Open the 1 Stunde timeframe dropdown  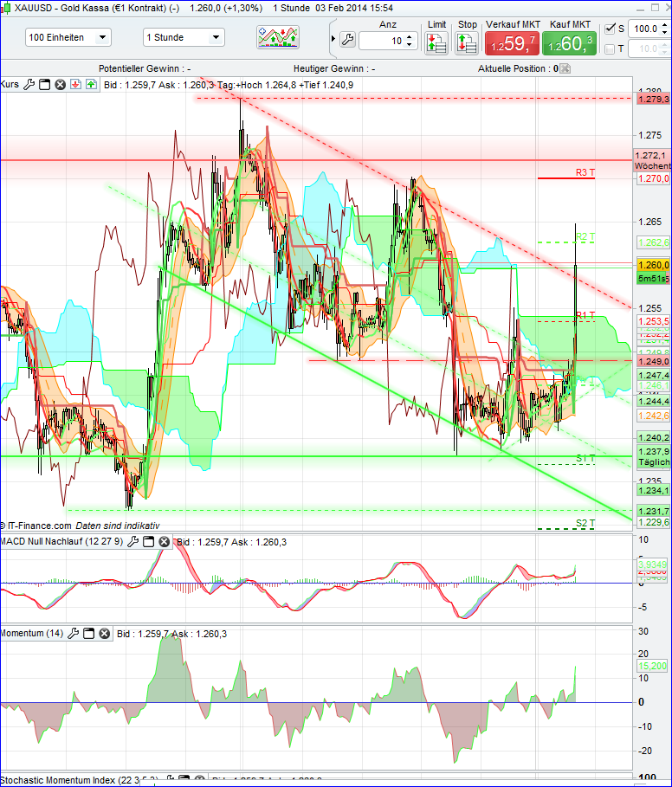point(184,37)
